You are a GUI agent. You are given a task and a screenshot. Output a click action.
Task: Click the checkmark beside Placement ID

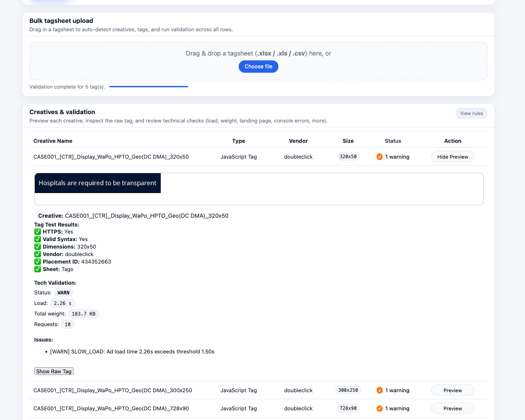tap(37, 261)
